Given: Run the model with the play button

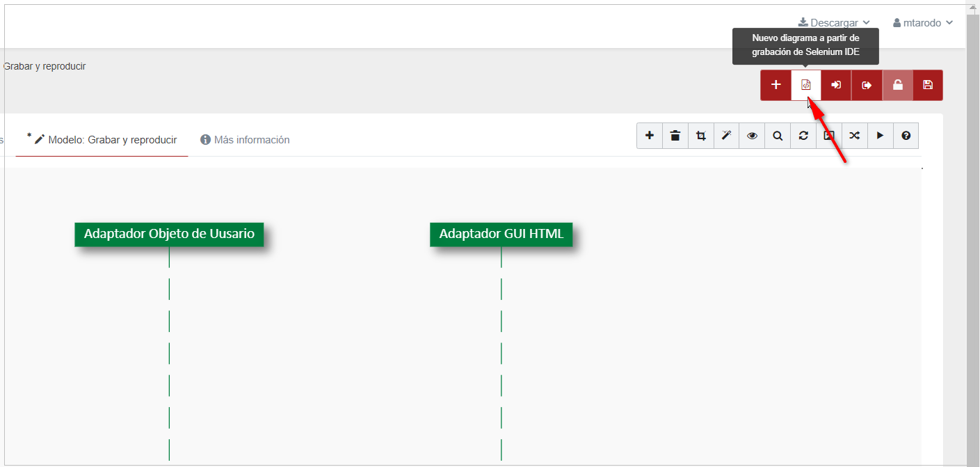Looking at the screenshot, I should (880, 136).
